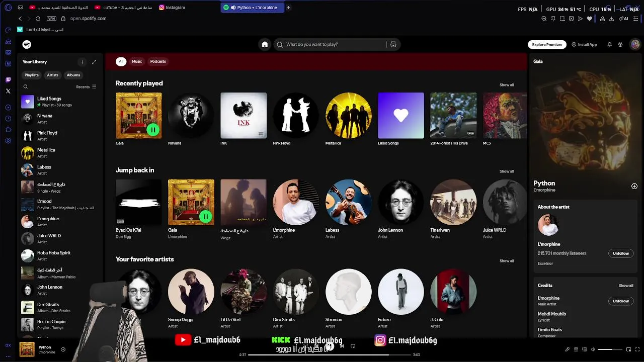Open sidebar settings gear in Opera
This screenshot has width=644, height=362.
pyautogui.click(x=8, y=141)
